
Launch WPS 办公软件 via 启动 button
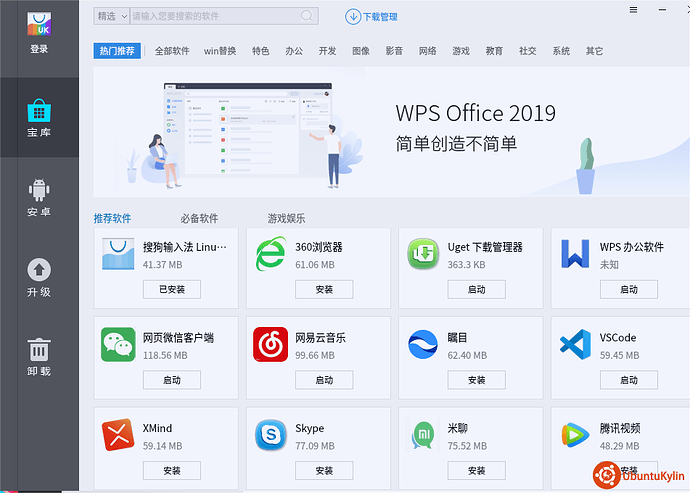(629, 289)
